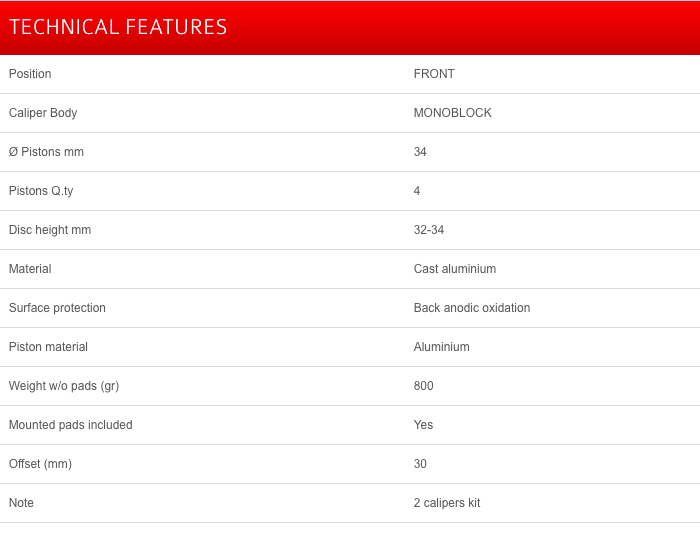Click the TECHNICAL FEATURES header
Screen dimensions: 700x547
click(x=118, y=27)
